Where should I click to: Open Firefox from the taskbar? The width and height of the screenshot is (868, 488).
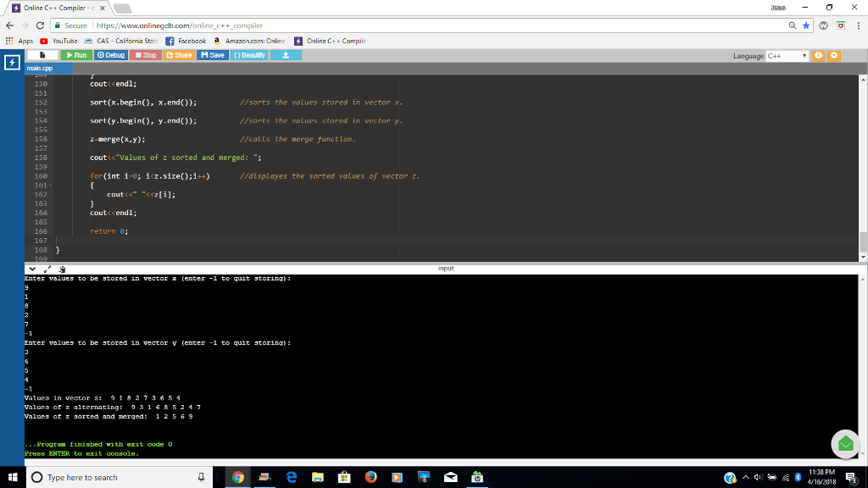click(x=371, y=477)
